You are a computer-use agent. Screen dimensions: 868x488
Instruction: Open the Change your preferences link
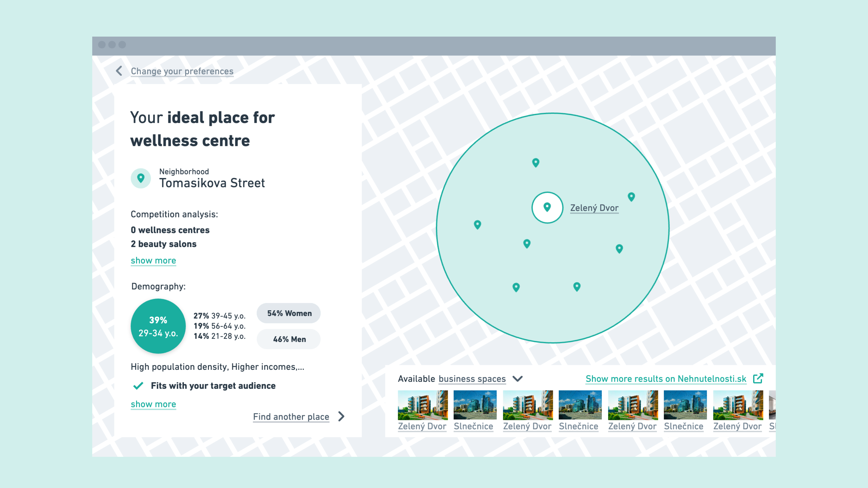pyautogui.click(x=182, y=71)
